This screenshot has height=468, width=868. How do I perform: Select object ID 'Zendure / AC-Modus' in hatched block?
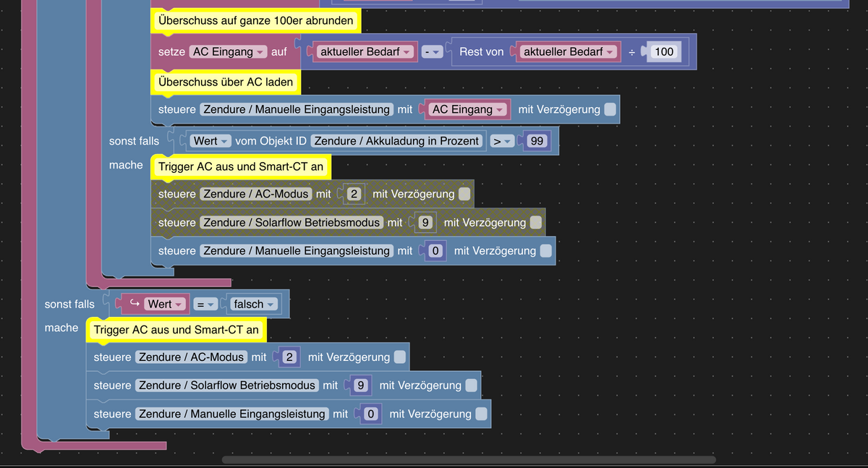click(256, 194)
